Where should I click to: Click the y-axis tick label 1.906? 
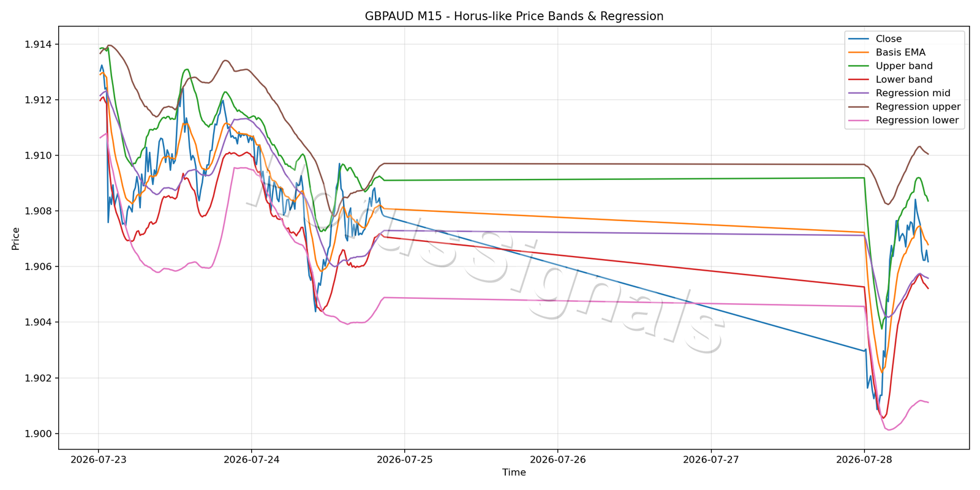pos(38,266)
